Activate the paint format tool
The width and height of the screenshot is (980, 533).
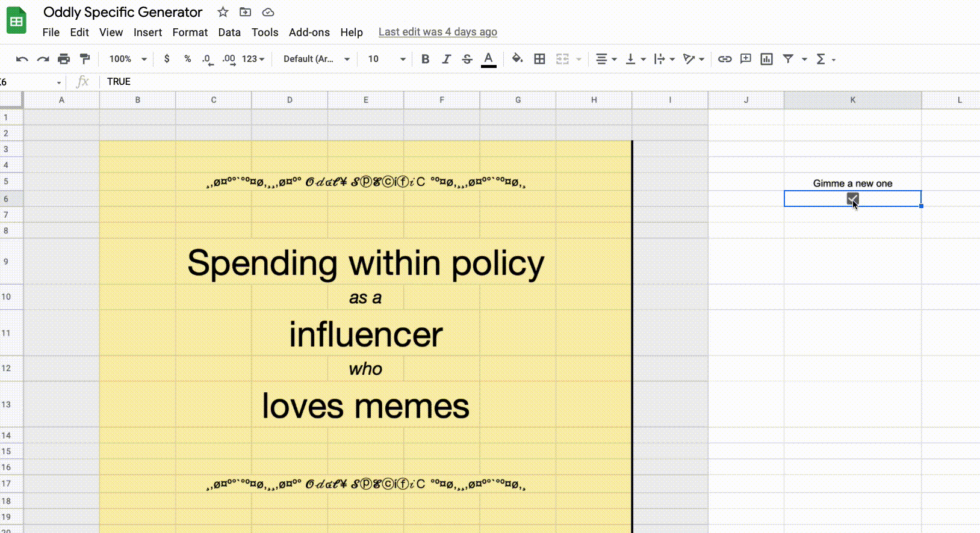click(x=85, y=59)
